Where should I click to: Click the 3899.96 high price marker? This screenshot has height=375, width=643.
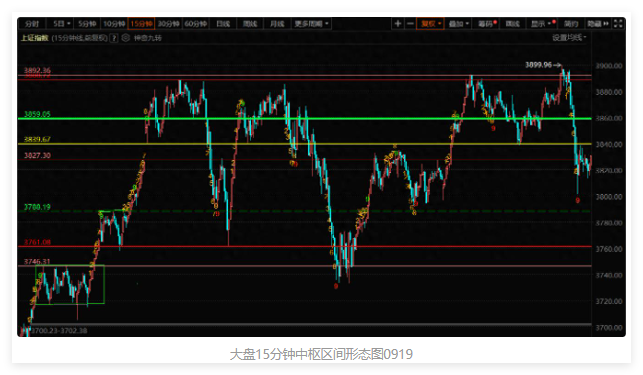pyautogui.click(x=542, y=65)
